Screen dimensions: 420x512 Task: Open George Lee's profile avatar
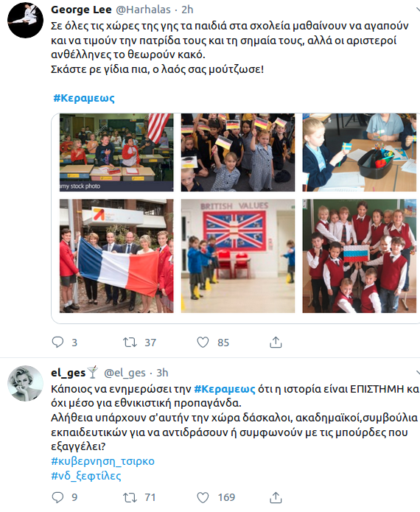[x=26, y=20]
